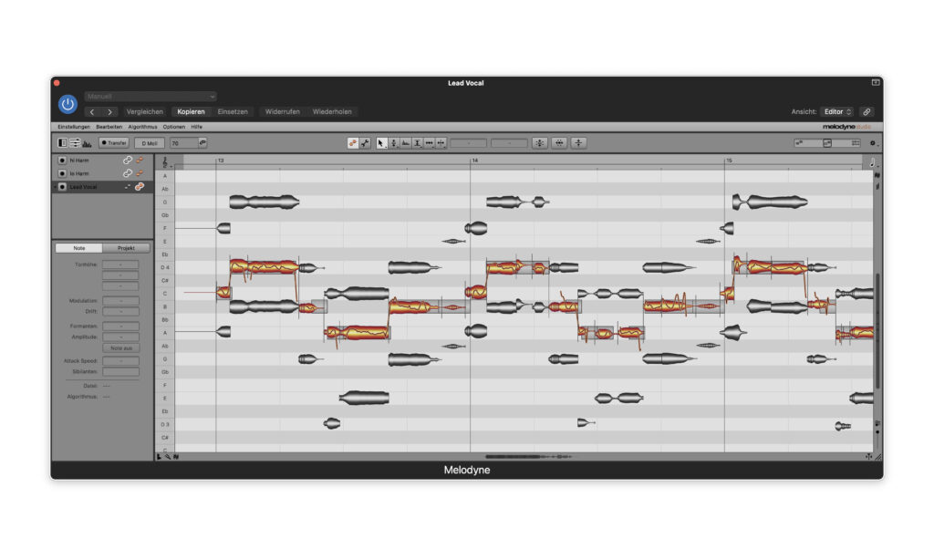
Task: Toggle reference link icon on lo Harm
Action: click(x=127, y=173)
